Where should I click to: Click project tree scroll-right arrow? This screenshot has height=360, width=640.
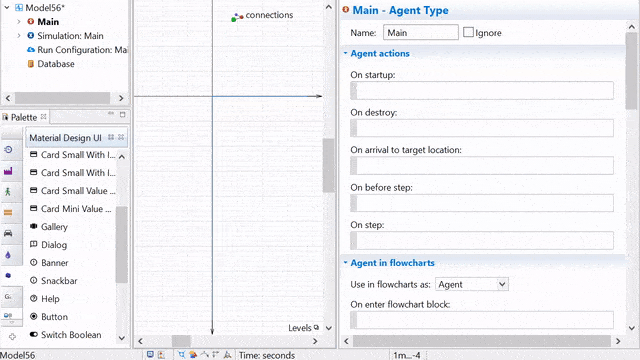click(121, 98)
